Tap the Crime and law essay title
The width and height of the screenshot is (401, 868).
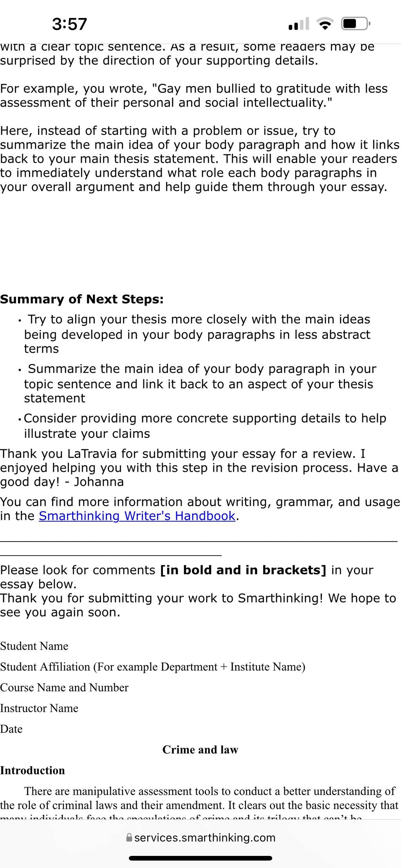[200, 749]
